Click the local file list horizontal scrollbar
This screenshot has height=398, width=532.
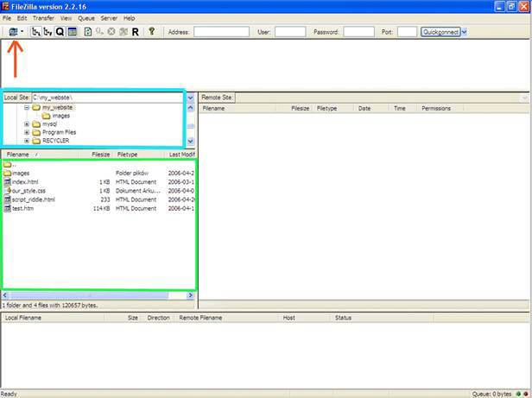[x=95, y=294]
